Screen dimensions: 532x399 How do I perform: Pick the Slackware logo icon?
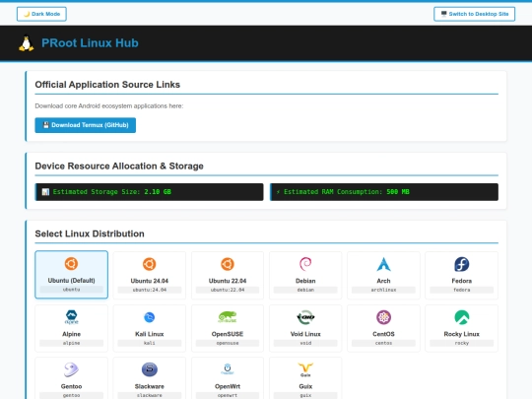point(150,369)
